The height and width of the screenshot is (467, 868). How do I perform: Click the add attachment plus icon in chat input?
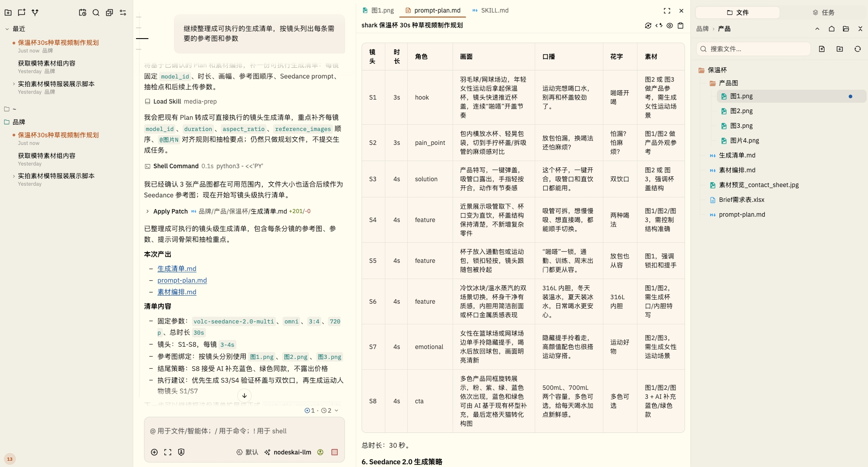pos(154,452)
